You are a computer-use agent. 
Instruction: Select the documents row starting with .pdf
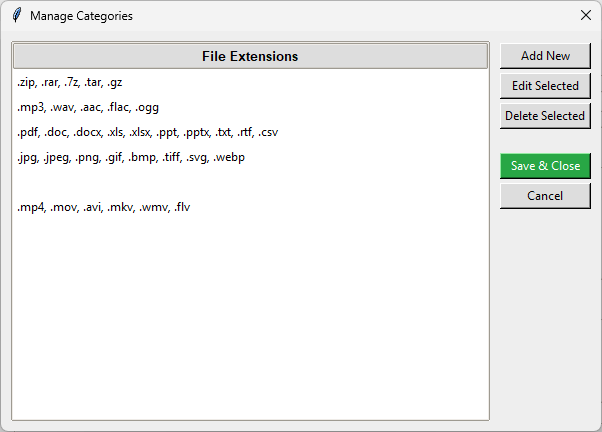tap(147, 132)
